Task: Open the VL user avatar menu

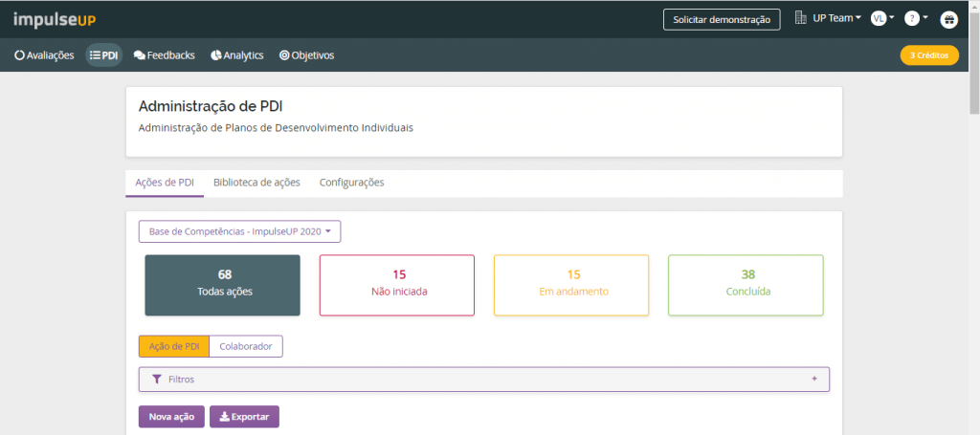Action: pos(879,19)
